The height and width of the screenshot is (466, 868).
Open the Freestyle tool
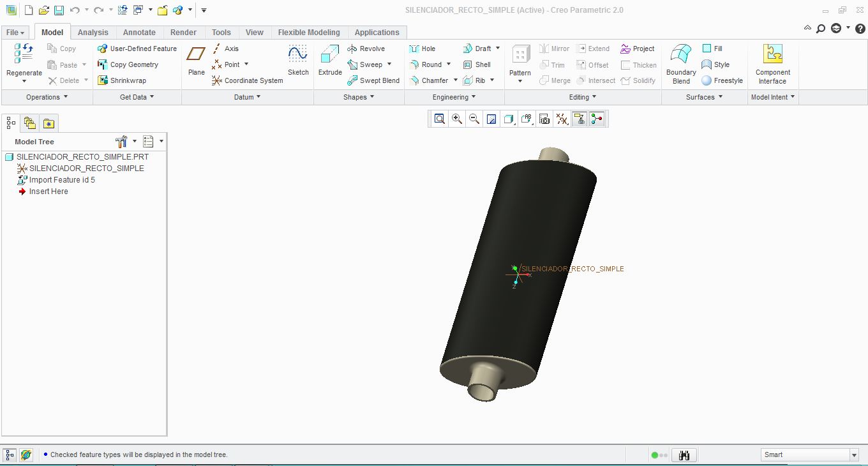[722, 80]
